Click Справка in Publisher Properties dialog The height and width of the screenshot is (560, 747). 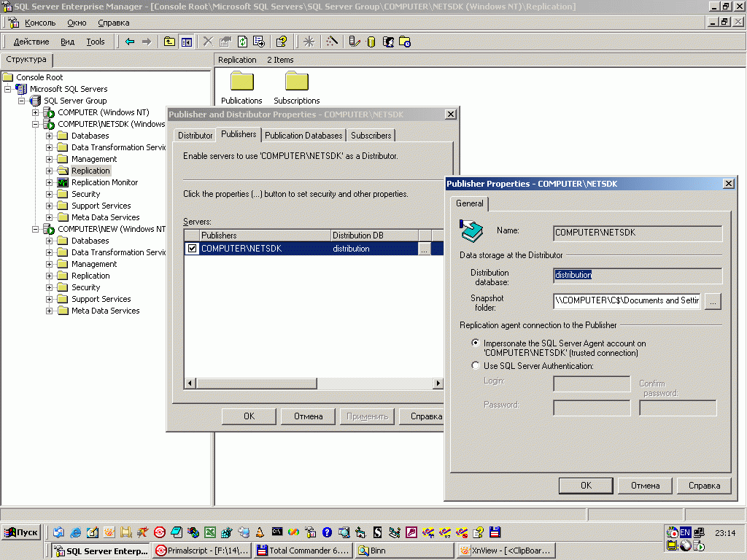[704, 486]
